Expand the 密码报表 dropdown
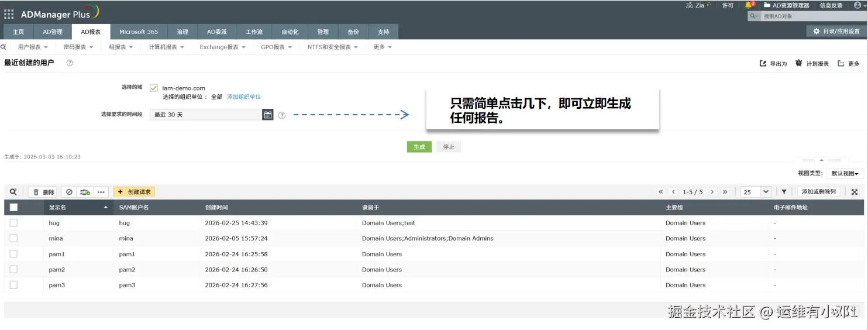The width and height of the screenshot is (868, 330). pyautogui.click(x=78, y=47)
